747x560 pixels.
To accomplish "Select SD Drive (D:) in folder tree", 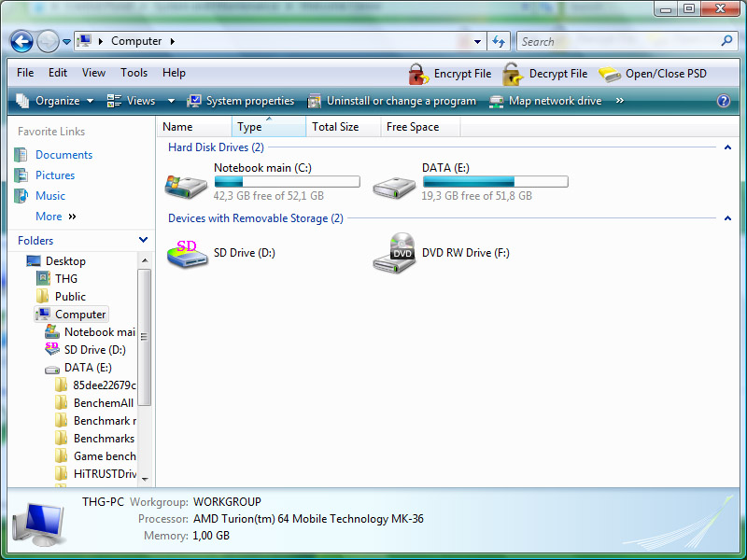I will point(95,350).
